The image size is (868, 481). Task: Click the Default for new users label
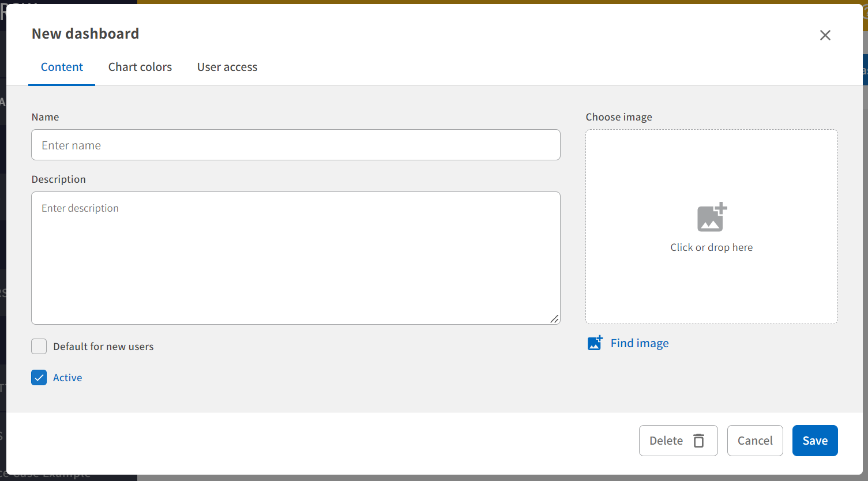click(x=103, y=347)
